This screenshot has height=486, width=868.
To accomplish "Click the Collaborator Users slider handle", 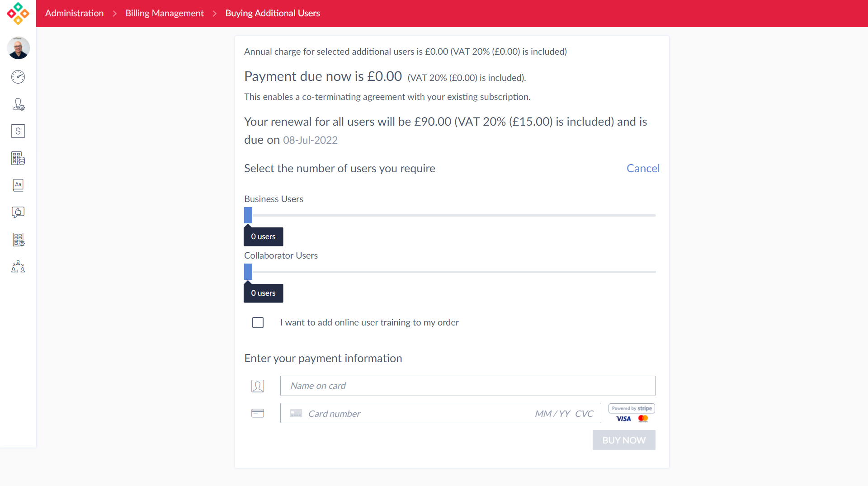I will click(x=248, y=272).
